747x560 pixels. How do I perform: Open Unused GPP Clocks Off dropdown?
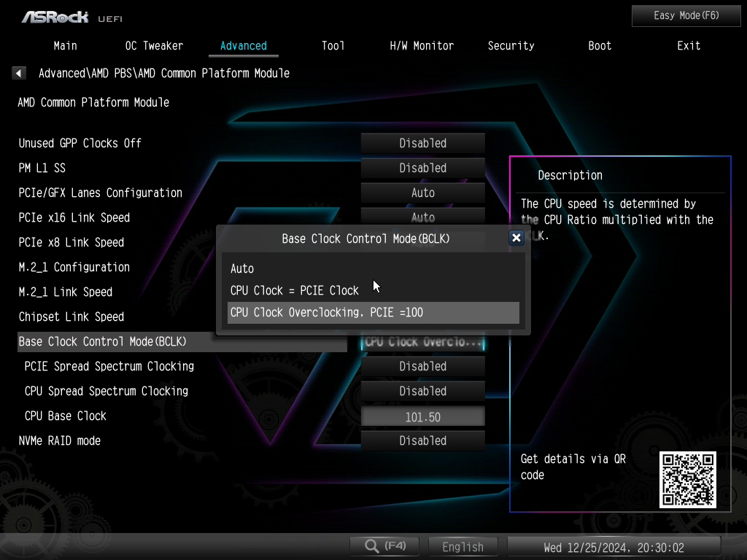[x=422, y=143]
